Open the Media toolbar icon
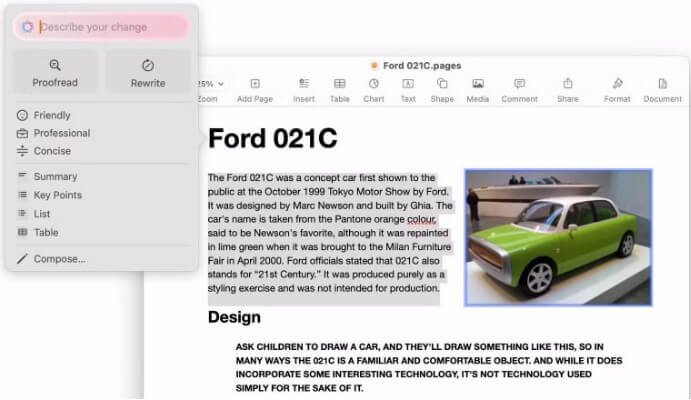 point(478,84)
